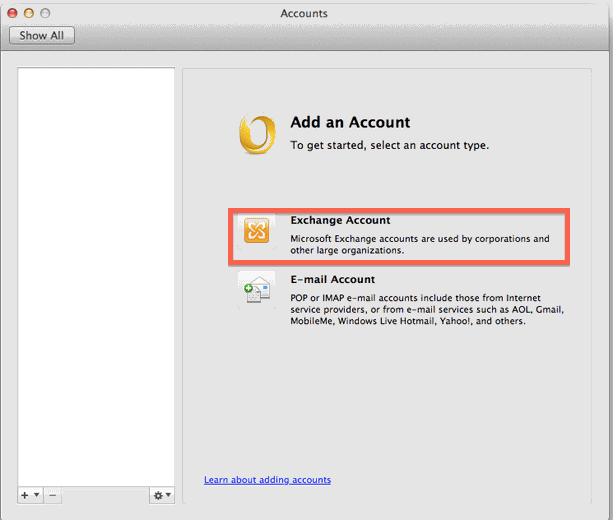Viewport: 613px width, 520px height.
Task: Open the dropdown arrow beside the plus button
Action: tap(37, 495)
